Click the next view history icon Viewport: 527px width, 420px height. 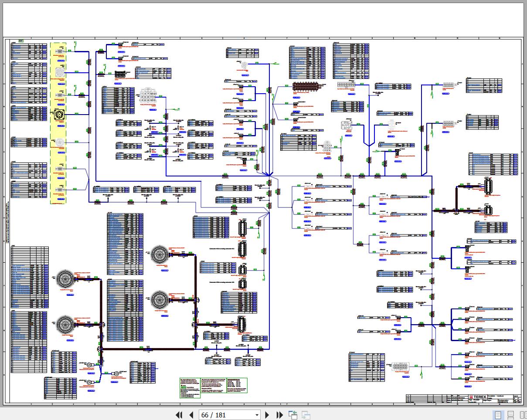(x=306, y=415)
